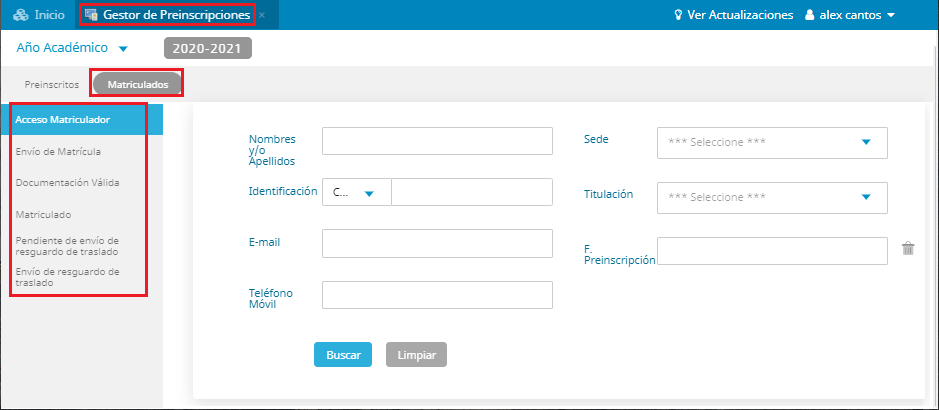Open the Sede selection dropdown

(x=771, y=142)
